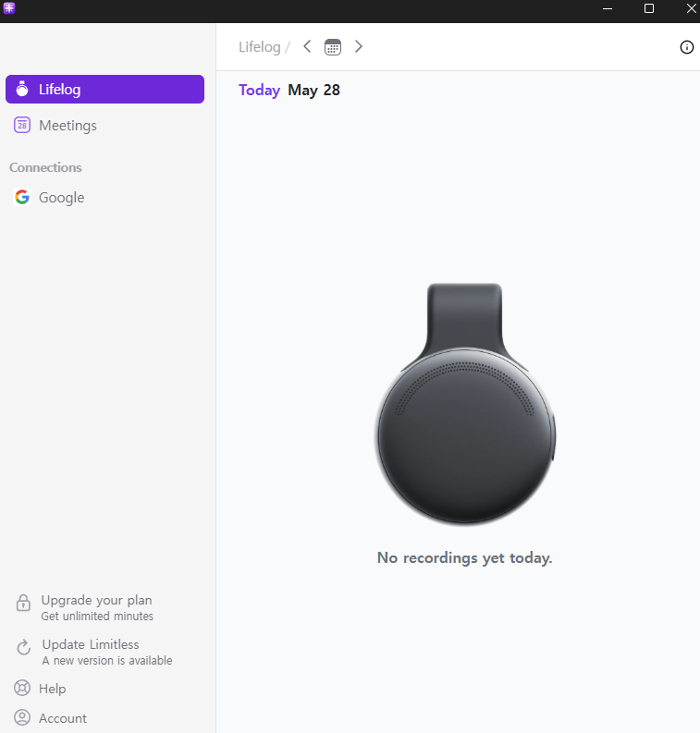Click the lock icon beside Upgrade your plan
This screenshot has height=733, width=700.
click(x=23, y=603)
